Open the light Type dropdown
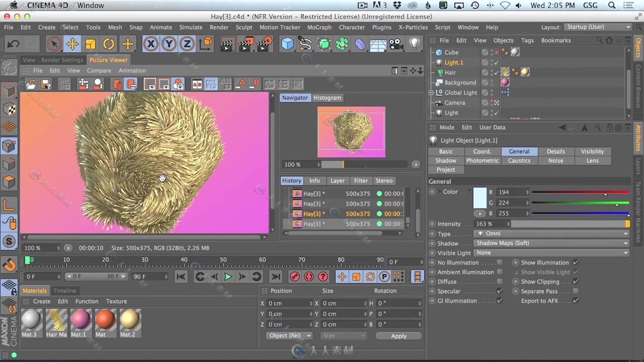 [x=551, y=234]
